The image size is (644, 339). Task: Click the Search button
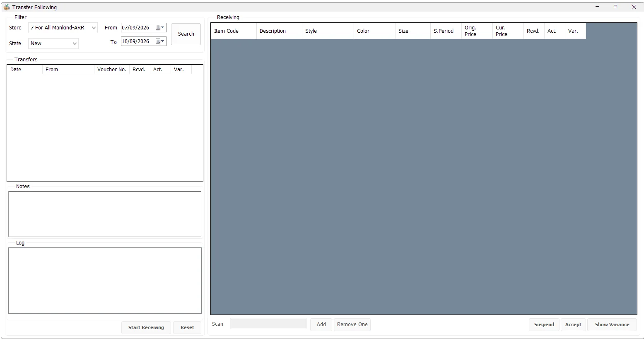186,34
